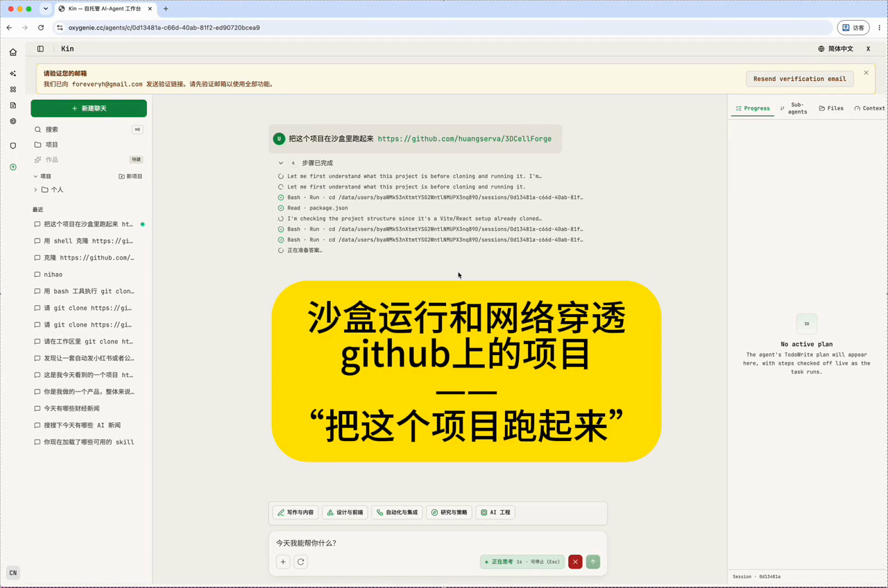888x588 pixels.
Task: Dismiss the email verification banner
Action: point(866,73)
